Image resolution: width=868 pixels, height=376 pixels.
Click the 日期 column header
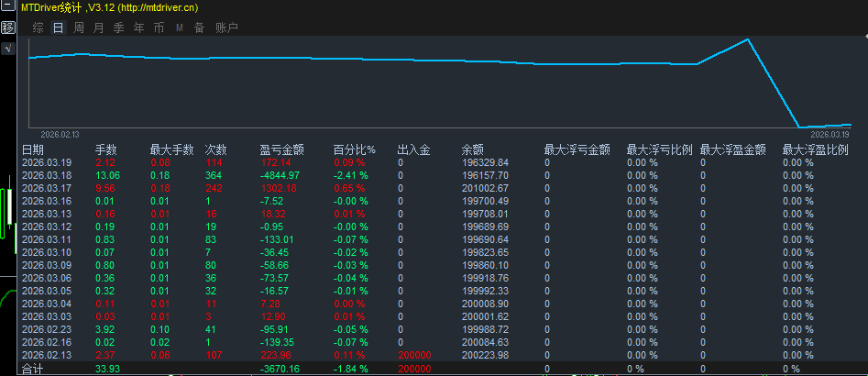pos(32,149)
